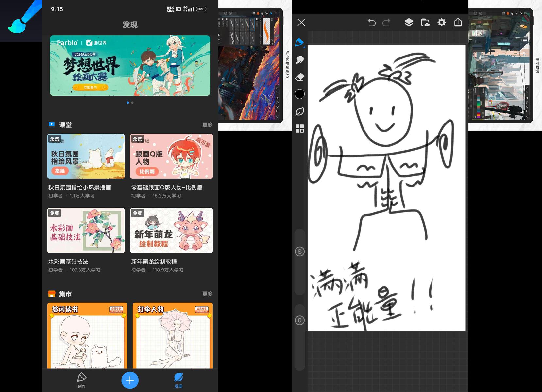Toggle the S brush size control
This screenshot has height=392, width=542.
tap(299, 252)
